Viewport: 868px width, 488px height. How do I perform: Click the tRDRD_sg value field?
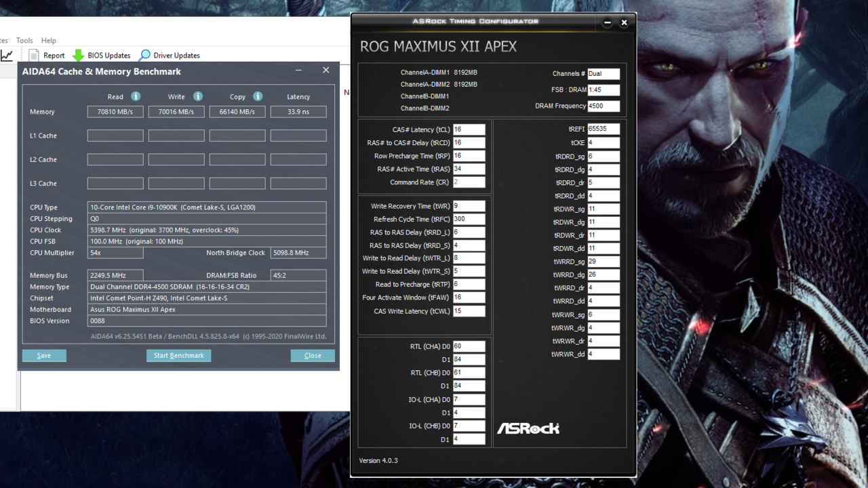click(604, 157)
